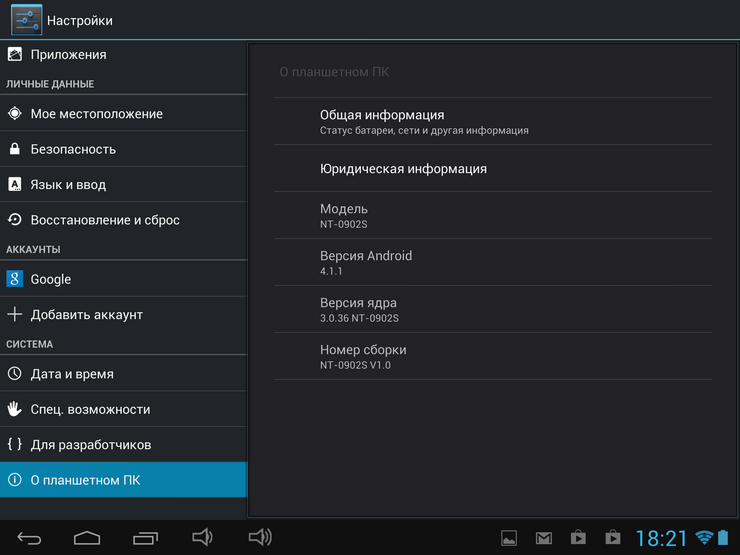Screen dimensions: 740x555
Task: Open Для разработчиков settings
Action: point(124,445)
